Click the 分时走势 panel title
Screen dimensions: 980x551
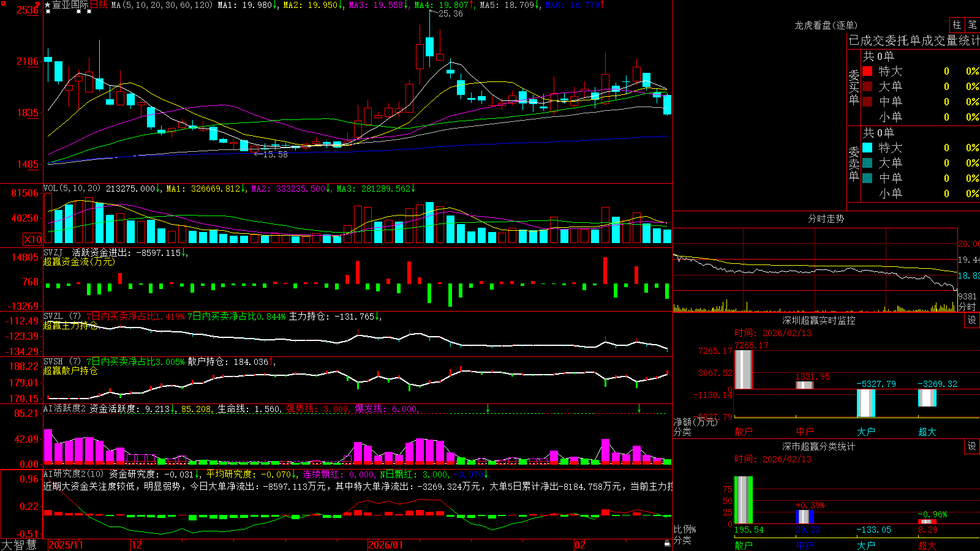tap(826, 219)
